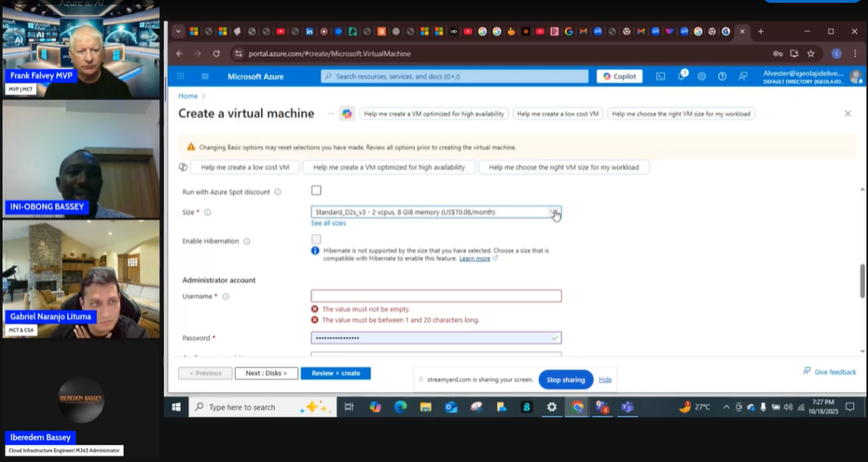The image size is (868, 462).
Task: Expand the VM Size dropdown
Action: tap(555, 213)
